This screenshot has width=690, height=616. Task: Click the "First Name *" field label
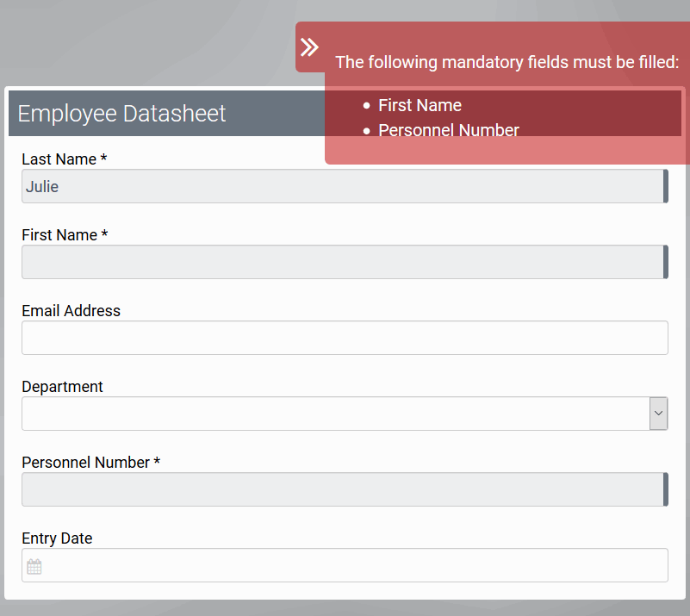[x=65, y=235]
